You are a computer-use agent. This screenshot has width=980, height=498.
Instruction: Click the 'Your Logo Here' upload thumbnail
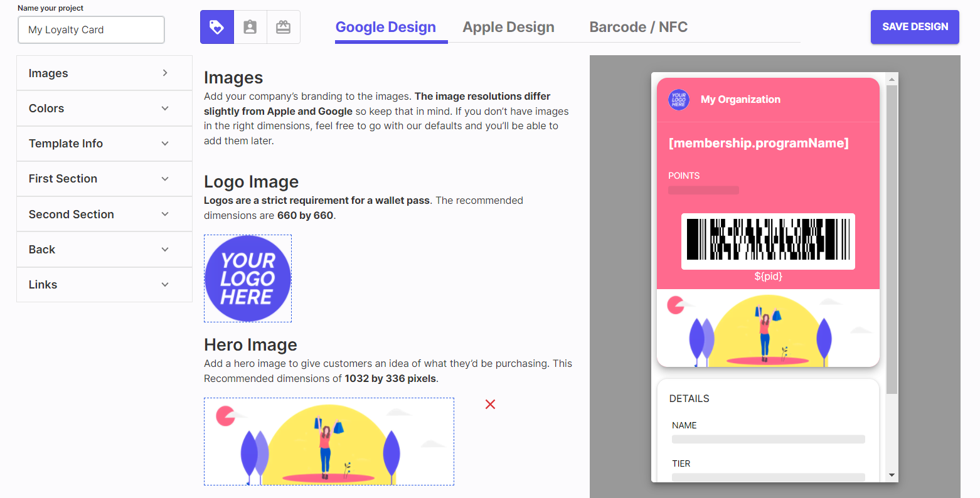click(248, 278)
